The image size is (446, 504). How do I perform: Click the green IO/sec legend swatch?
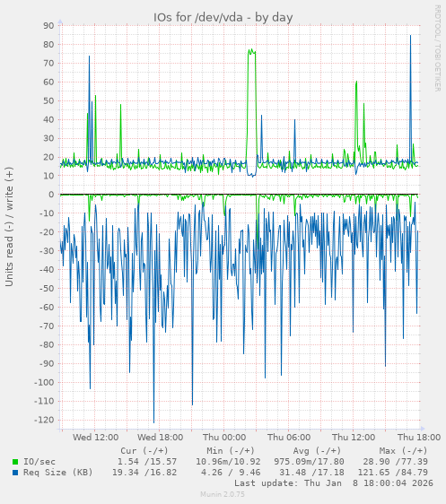point(15,462)
